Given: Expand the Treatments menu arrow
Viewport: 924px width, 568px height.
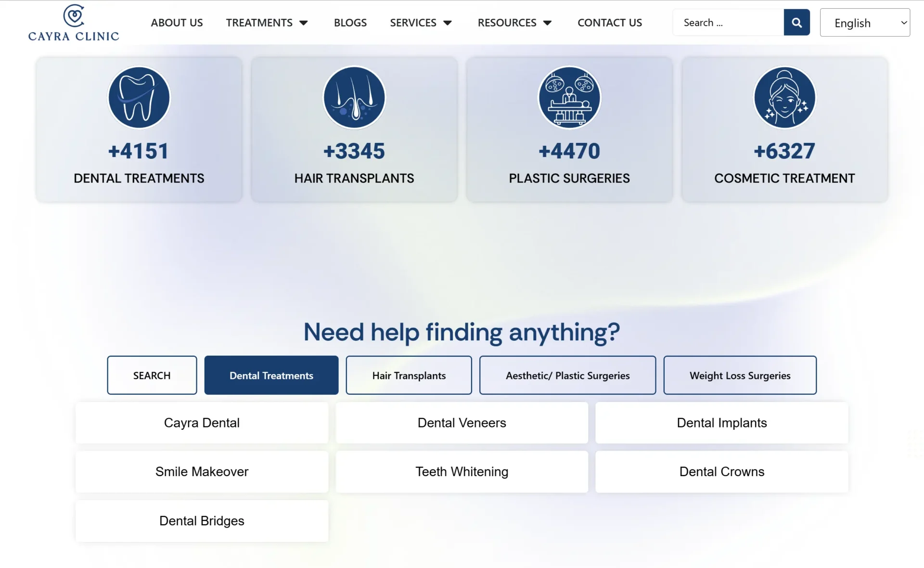Looking at the screenshot, I should click(304, 23).
